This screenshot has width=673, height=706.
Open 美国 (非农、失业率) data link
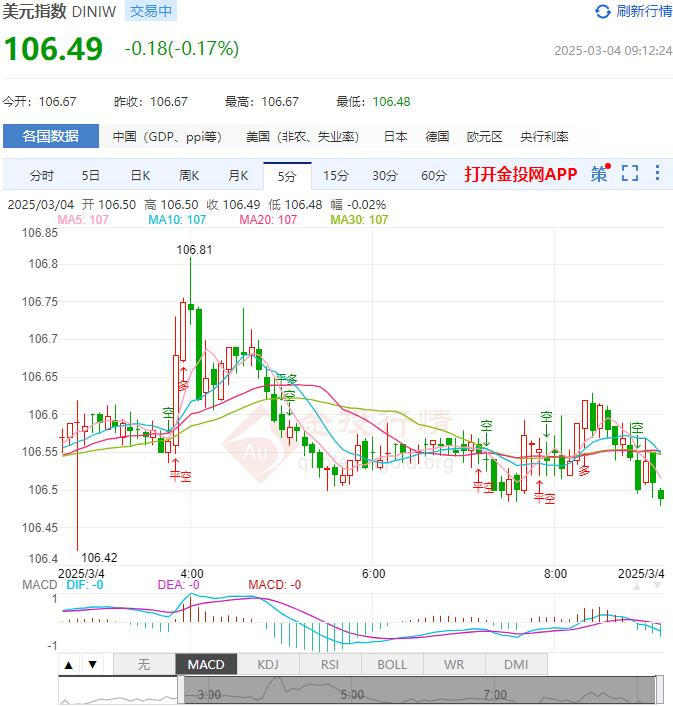pos(303,137)
